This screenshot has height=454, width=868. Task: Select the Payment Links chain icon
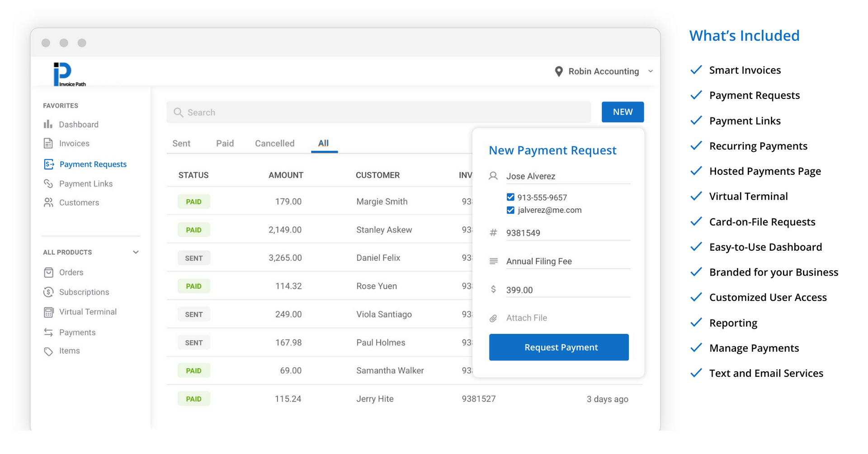click(48, 183)
